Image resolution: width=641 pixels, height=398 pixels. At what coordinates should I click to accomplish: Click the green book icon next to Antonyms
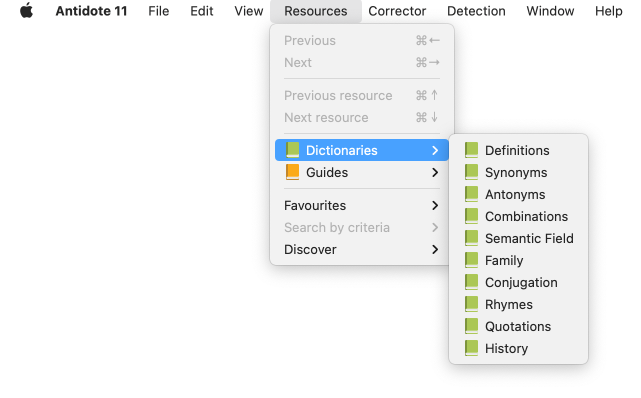coord(471,194)
